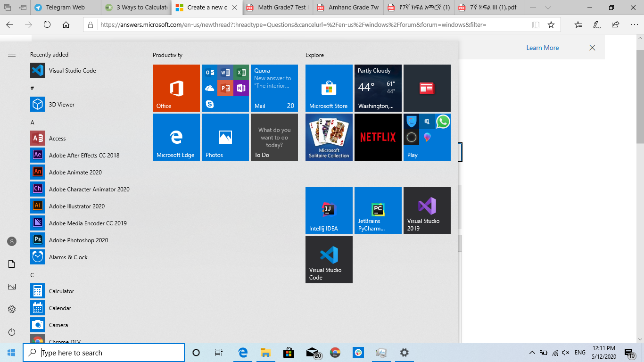
Task: Click the 'C' letter header in app list
Action: coord(33,275)
